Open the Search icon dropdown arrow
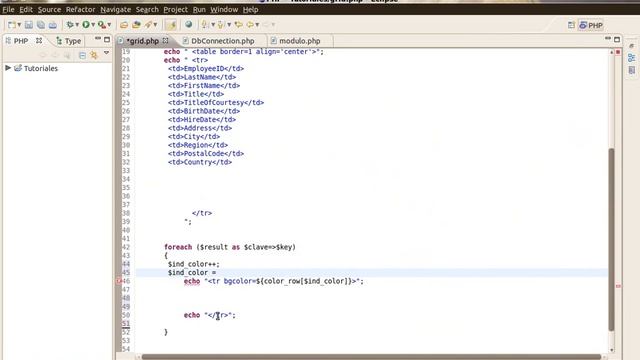Image resolution: width=640 pixels, height=360 pixels. pyautogui.click(x=155, y=25)
